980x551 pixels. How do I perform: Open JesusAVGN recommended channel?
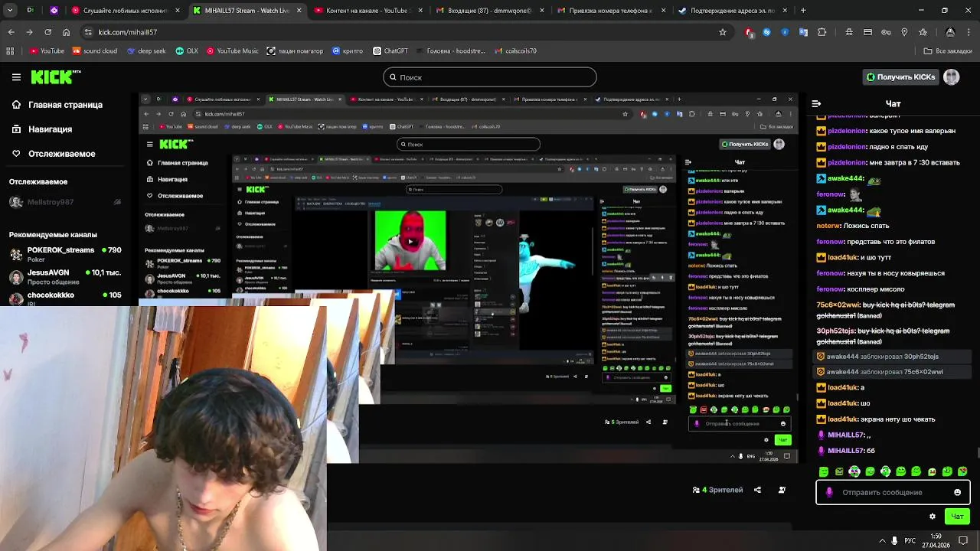(65, 276)
